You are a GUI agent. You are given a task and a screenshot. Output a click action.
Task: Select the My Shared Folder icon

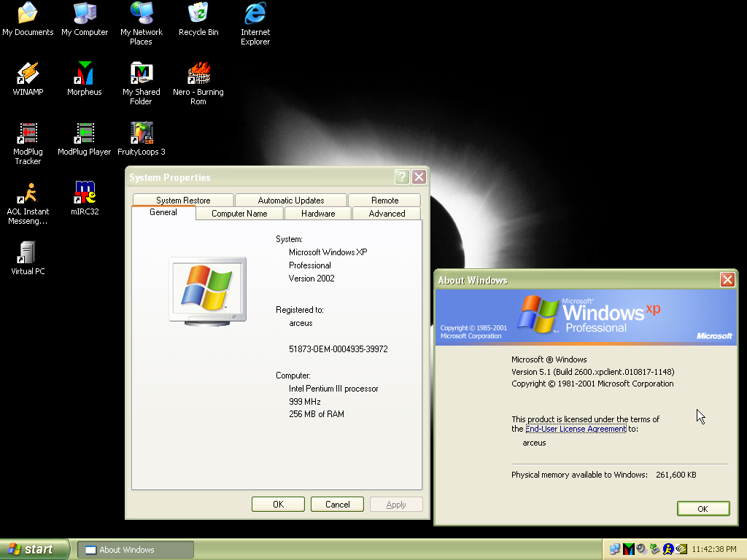click(x=142, y=84)
